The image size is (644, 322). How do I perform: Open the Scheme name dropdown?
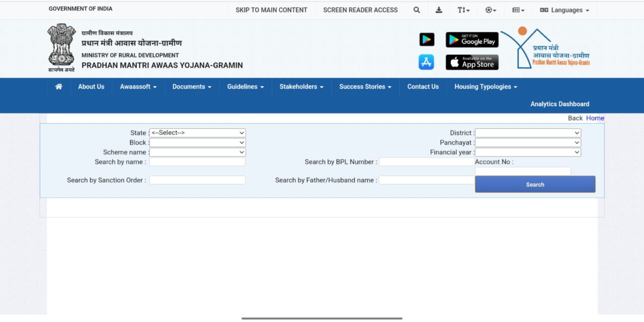point(197,152)
